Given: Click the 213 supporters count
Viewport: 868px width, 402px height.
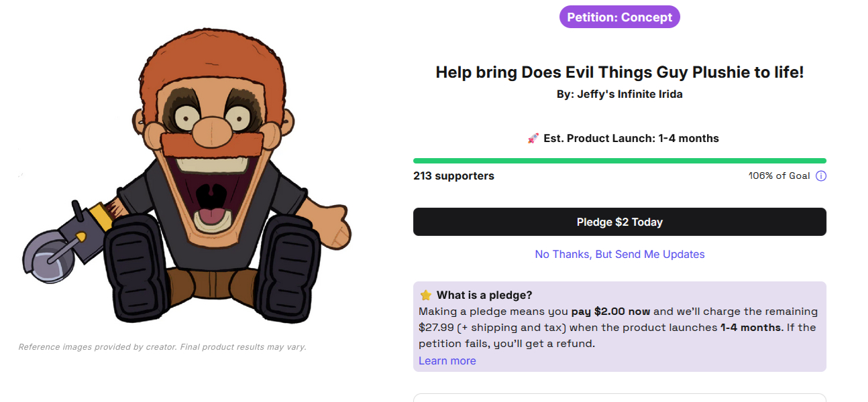Looking at the screenshot, I should (x=453, y=176).
